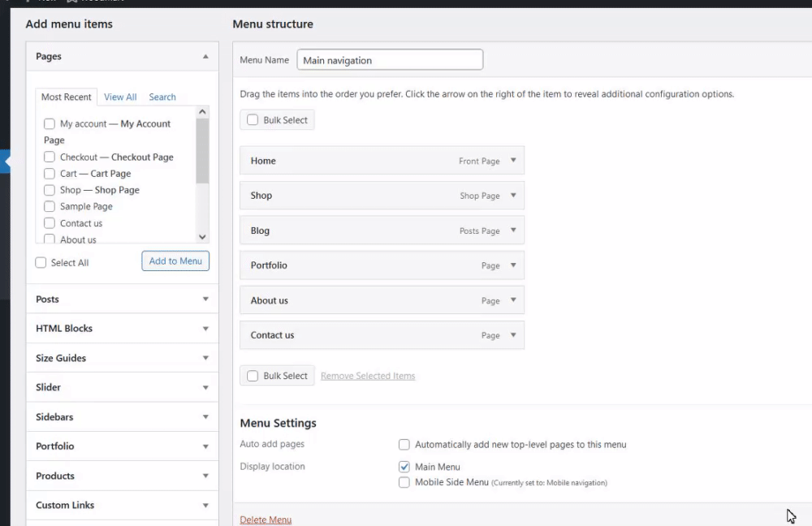Click the Menu Name text field
The height and width of the screenshot is (526, 812).
[x=390, y=60]
